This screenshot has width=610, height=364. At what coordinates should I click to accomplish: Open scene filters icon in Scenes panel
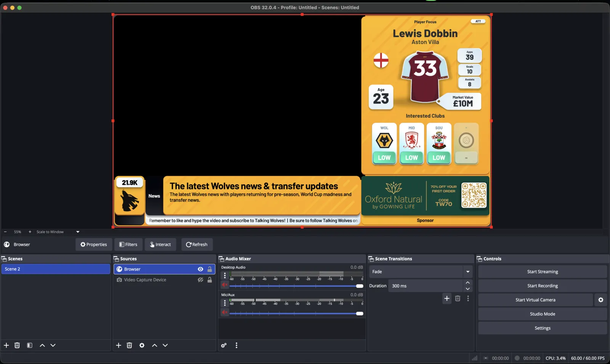[29, 345]
